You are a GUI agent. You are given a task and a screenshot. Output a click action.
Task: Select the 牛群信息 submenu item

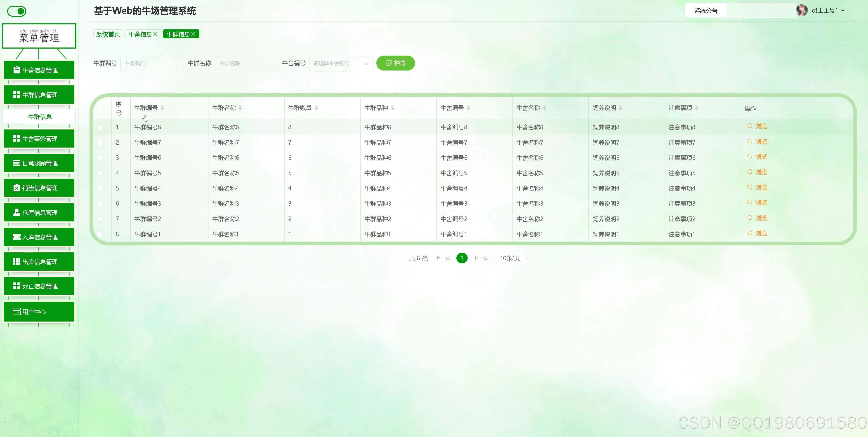(39, 117)
